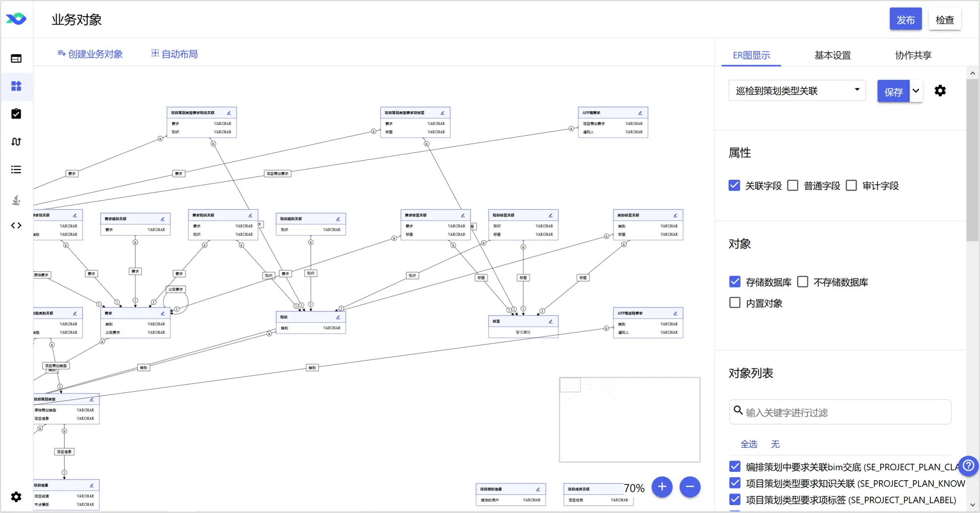Click 创建业务对象 to create an object
Viewport: 980px width, 513px height.
90,54
